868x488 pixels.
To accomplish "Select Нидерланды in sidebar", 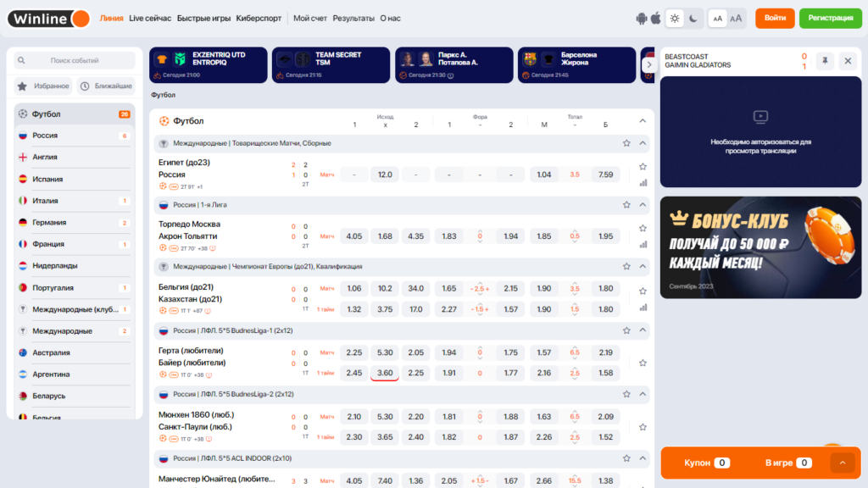I will (x=75, y=265).
